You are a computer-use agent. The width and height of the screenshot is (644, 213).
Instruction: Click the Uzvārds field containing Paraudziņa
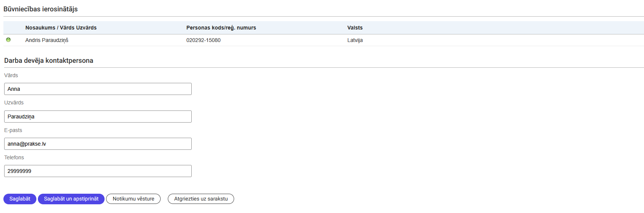pyautogui.click(x=98, y=117)
